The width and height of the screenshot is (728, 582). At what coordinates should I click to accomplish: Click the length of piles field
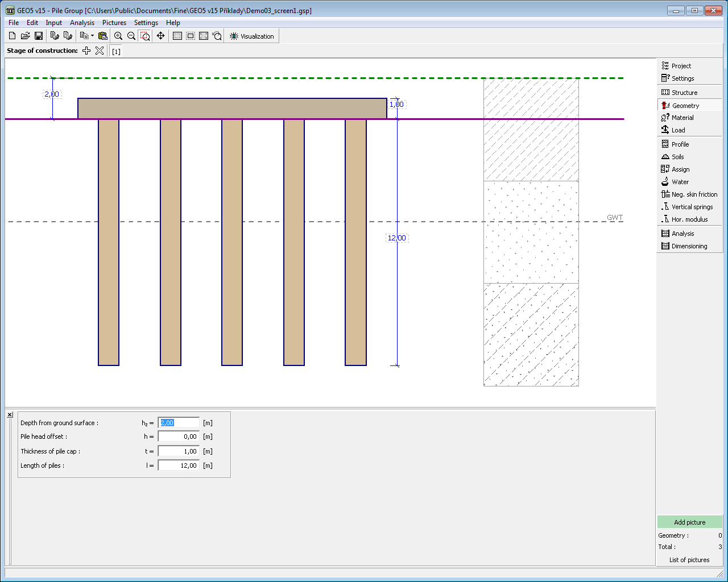(x=179, y=465)
